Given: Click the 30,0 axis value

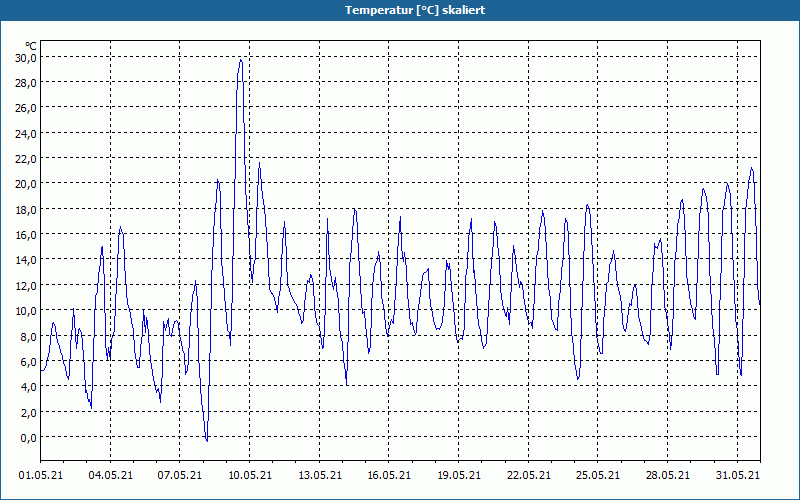Looking at the screenshot, I should coord(26,58).
